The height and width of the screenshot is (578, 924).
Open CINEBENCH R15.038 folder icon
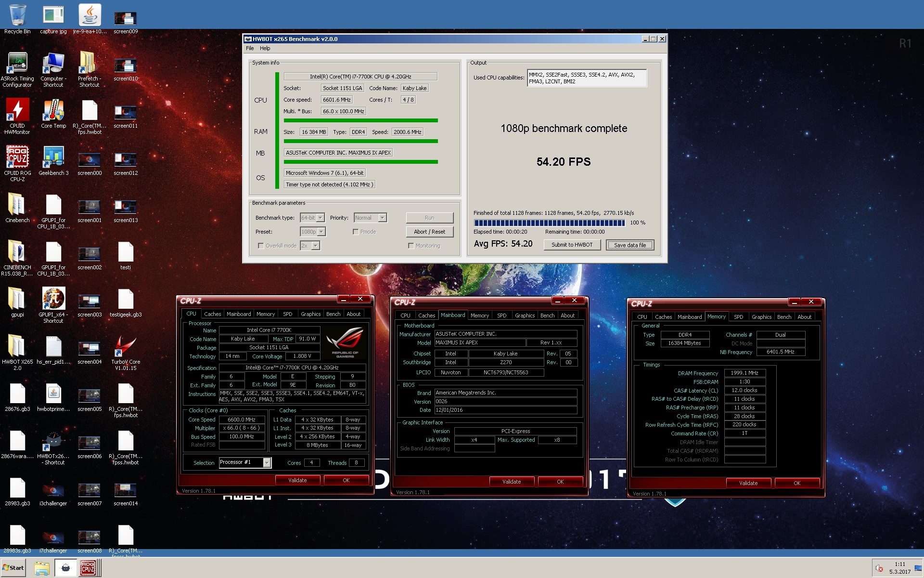click(x=17, y=258)
